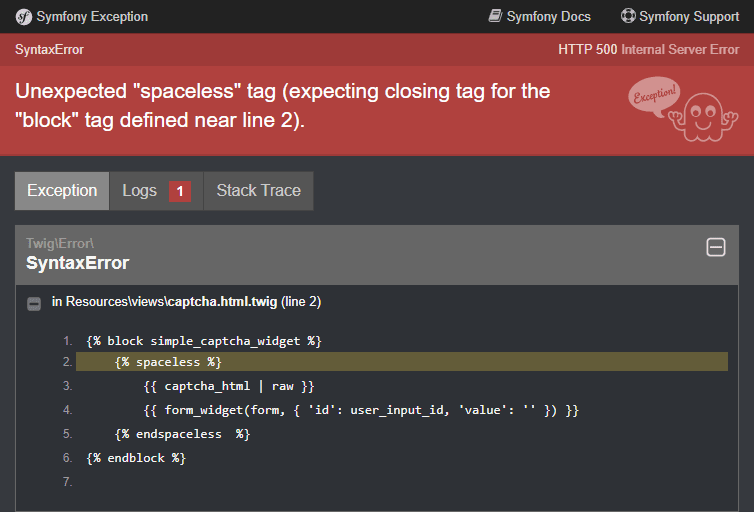Click the Unexpected "spaceless" tag error message
This screenshot has width=754, height=512.
[x=282, y=105]
